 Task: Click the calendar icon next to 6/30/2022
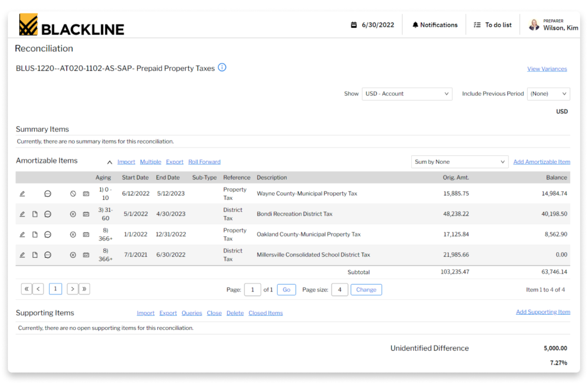354,25
